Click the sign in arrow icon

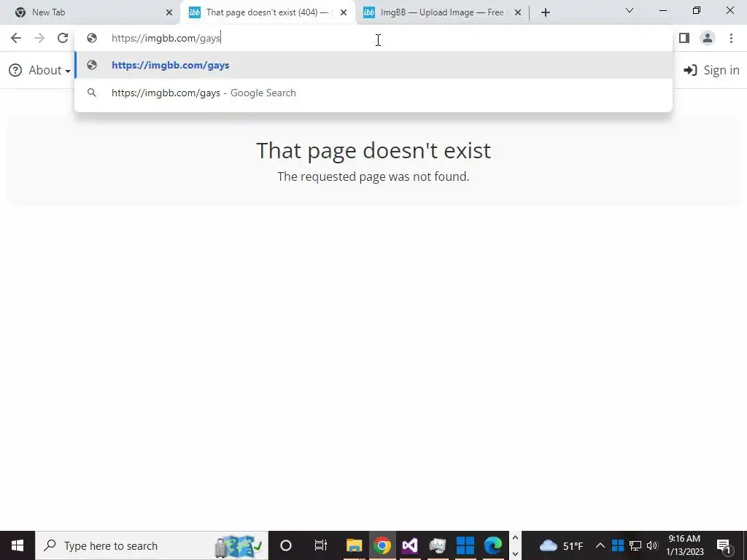click(x=690, y=71)
